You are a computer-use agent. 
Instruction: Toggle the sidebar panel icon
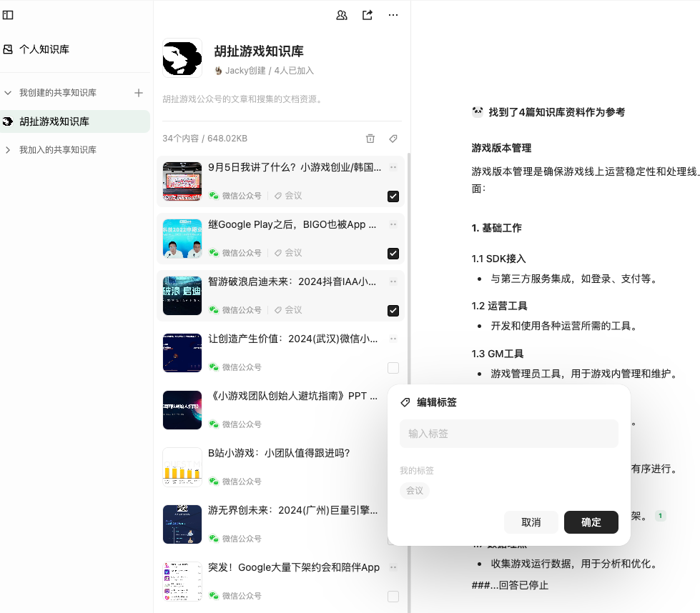[8, 15]
